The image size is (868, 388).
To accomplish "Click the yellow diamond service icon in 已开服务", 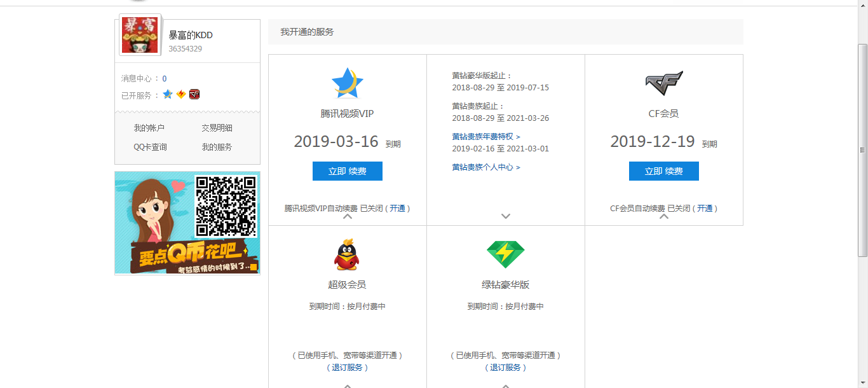I will 181,94.
